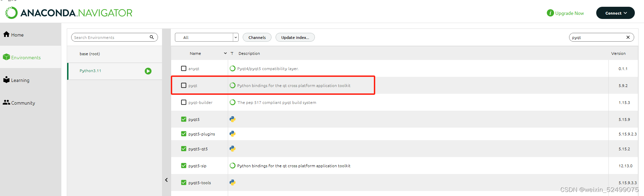Click the pyqt5-tools package name
The width and height of the screenshot is (644, 196).
[x=200, y=183]
